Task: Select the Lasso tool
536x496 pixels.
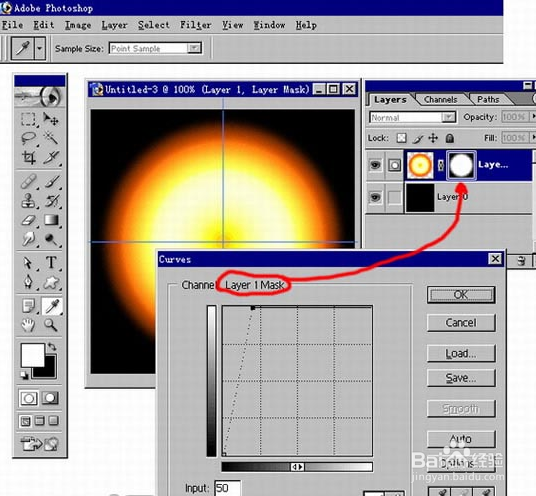Action: click(x=28, y=138)
